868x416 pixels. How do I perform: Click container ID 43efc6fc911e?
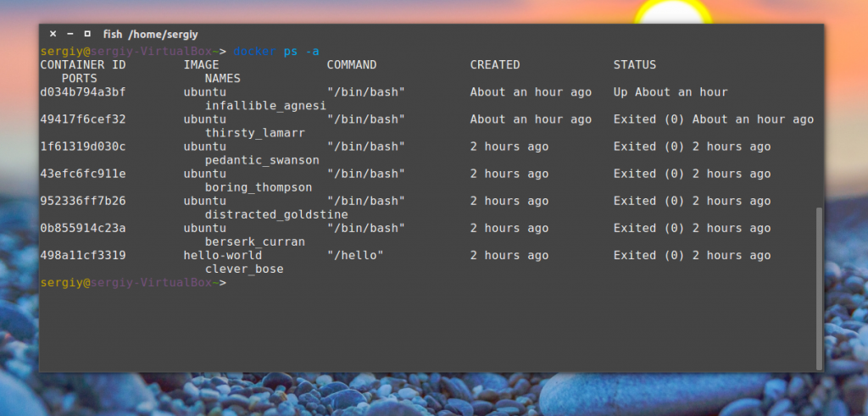point(83,174)
